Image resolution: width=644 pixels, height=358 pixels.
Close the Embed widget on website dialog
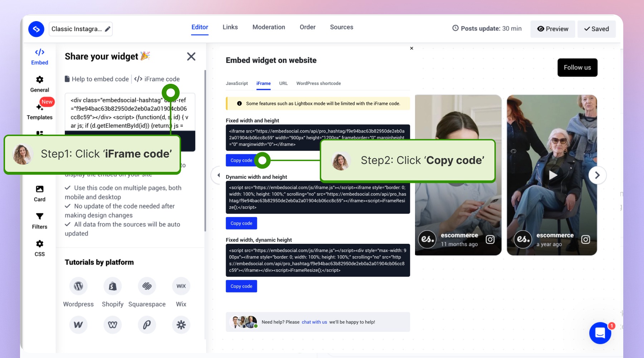[x=411, y=48]
